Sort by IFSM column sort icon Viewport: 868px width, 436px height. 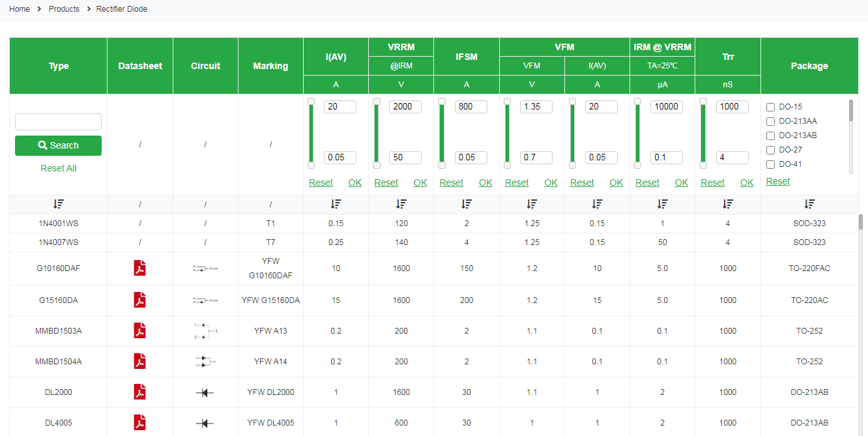(x=467, y=204)
